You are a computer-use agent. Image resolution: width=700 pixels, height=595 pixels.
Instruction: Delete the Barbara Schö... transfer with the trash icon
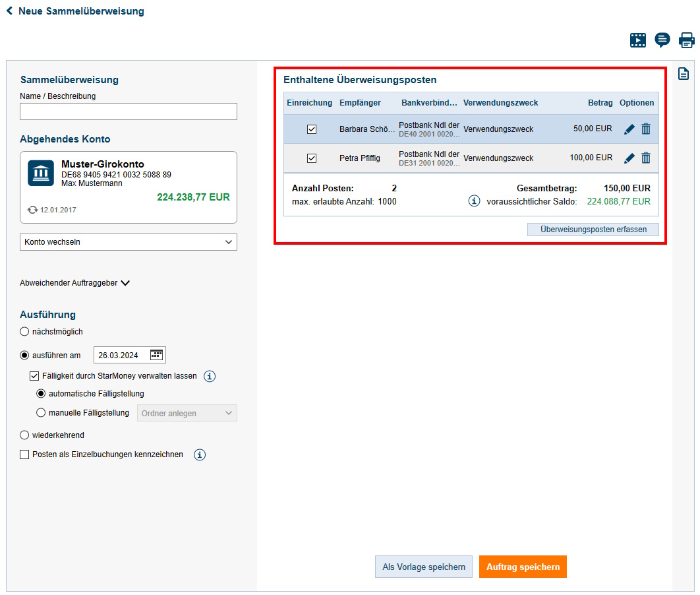pos(646,129)
